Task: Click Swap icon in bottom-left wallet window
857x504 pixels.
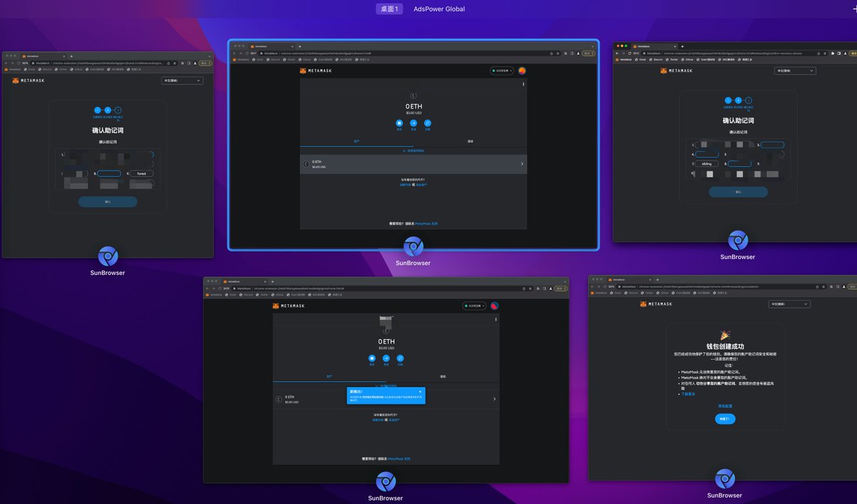Action: [400, 358]
